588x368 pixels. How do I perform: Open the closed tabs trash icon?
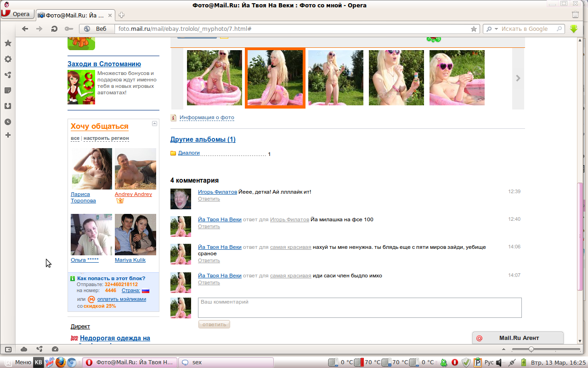575,15
